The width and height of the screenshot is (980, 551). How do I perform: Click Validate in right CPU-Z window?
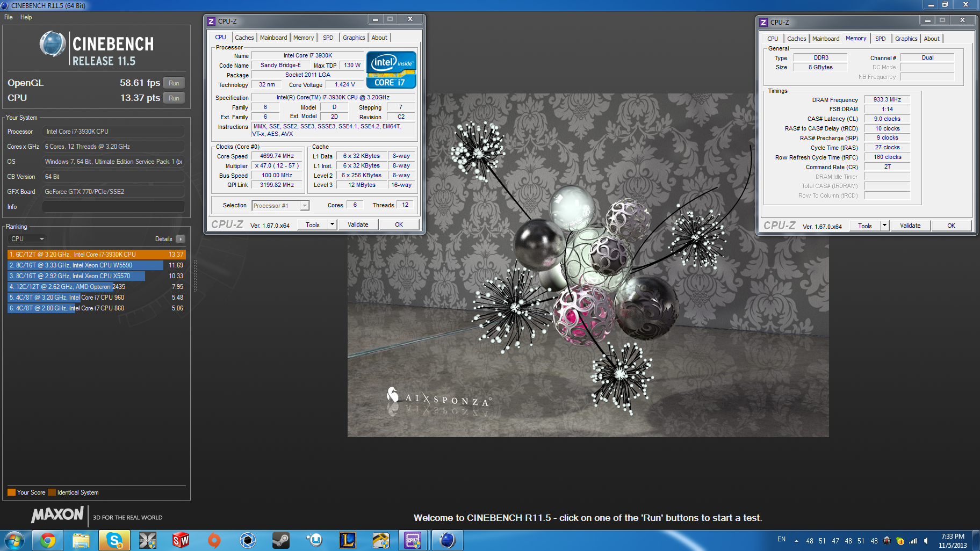pos(910,226)
